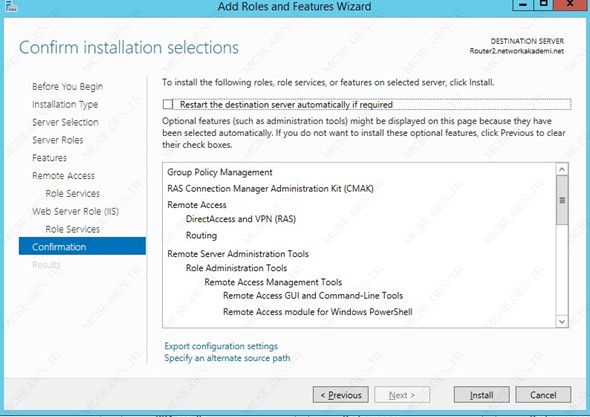
Task: Click the wizard icon in the title bar
Action: click(x=12, y=6)
